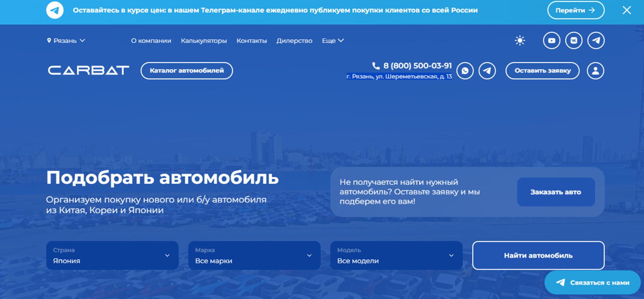This screenshot has height=299, width=644.
Task: Open the VK social network icon
Action: 574,41
